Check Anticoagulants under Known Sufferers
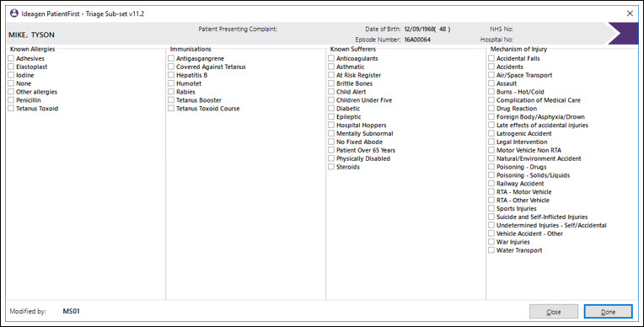Viewport: 644px width, 327px height. [x=331, y=58]
